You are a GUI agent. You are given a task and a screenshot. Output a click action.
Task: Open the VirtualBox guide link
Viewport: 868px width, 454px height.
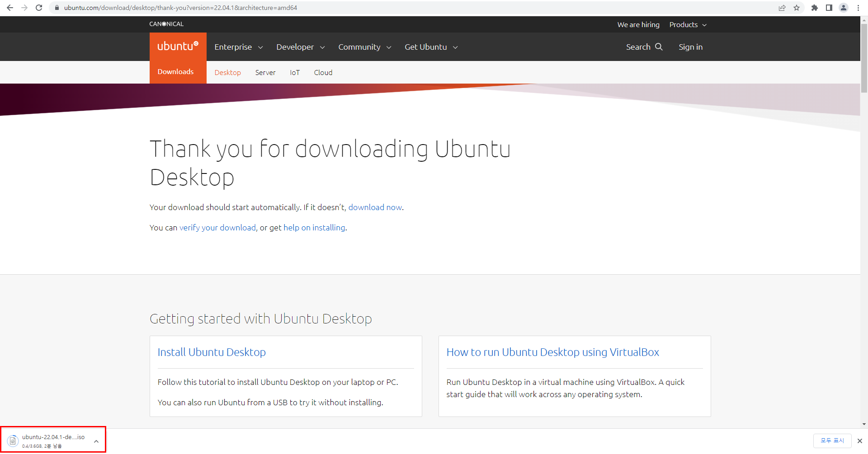(x=553, y=352)
